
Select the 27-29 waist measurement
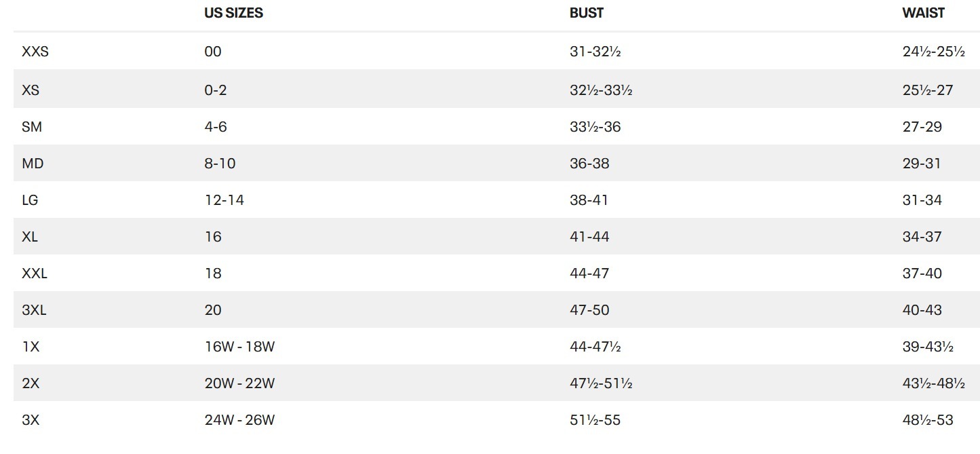pyautogui.click(x=922, y=127)
